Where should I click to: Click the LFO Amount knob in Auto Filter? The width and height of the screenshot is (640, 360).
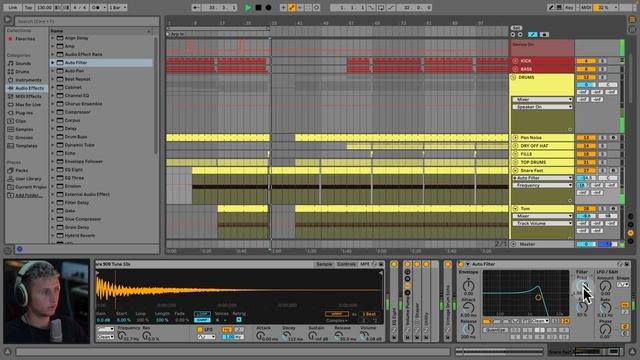(x=605, y=286)
